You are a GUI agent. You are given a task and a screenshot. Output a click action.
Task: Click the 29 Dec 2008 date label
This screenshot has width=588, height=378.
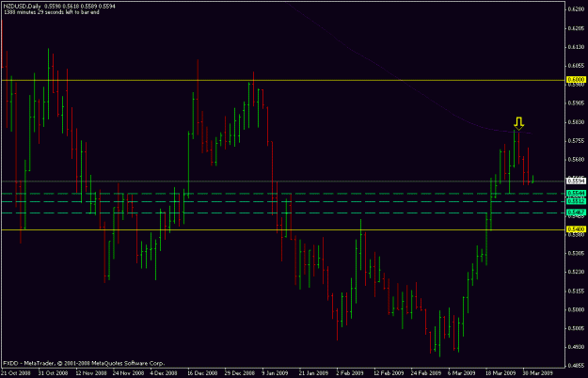click(x=240, y=373)
